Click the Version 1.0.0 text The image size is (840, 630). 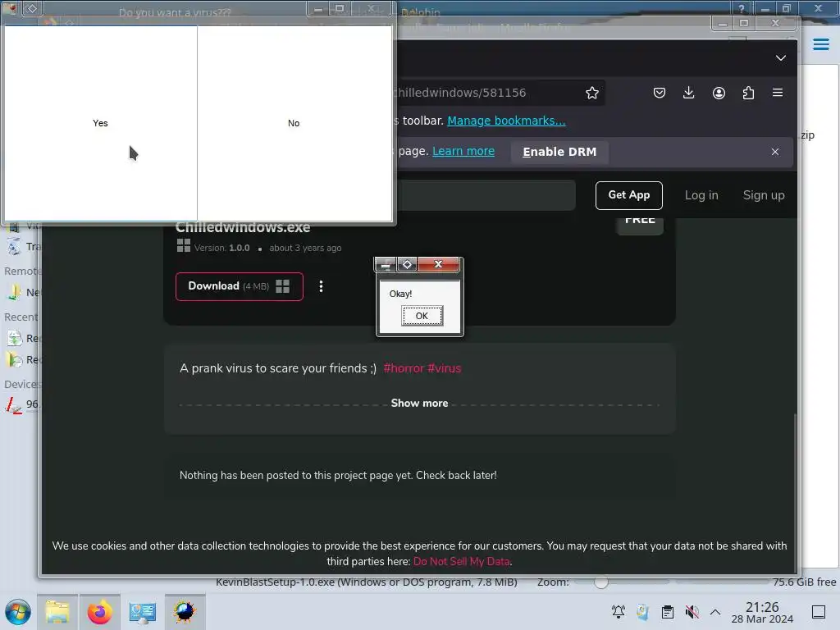(221, 248)
